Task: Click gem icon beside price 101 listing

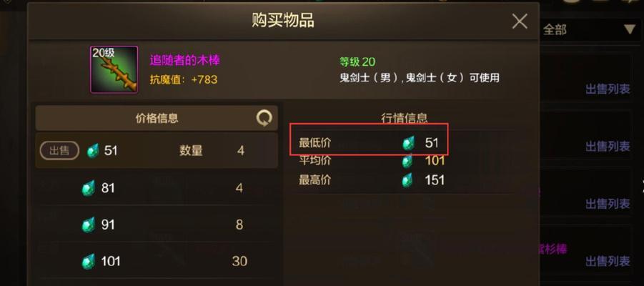Action: click(89, 262)
